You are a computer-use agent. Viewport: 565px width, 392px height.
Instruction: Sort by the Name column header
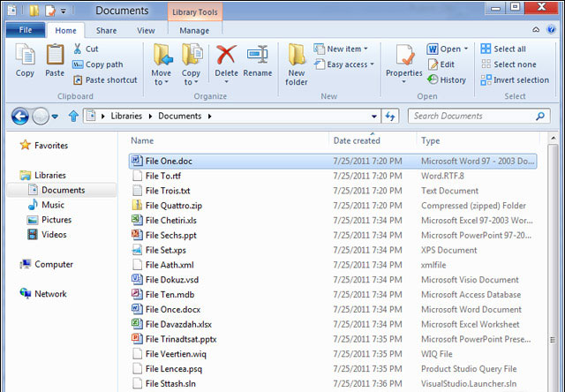142,141
